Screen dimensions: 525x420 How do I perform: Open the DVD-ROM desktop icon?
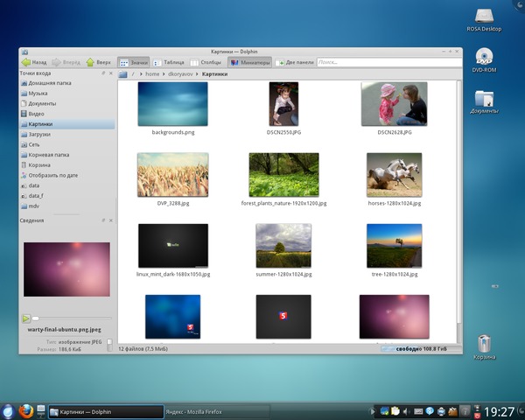coord(484,58)
